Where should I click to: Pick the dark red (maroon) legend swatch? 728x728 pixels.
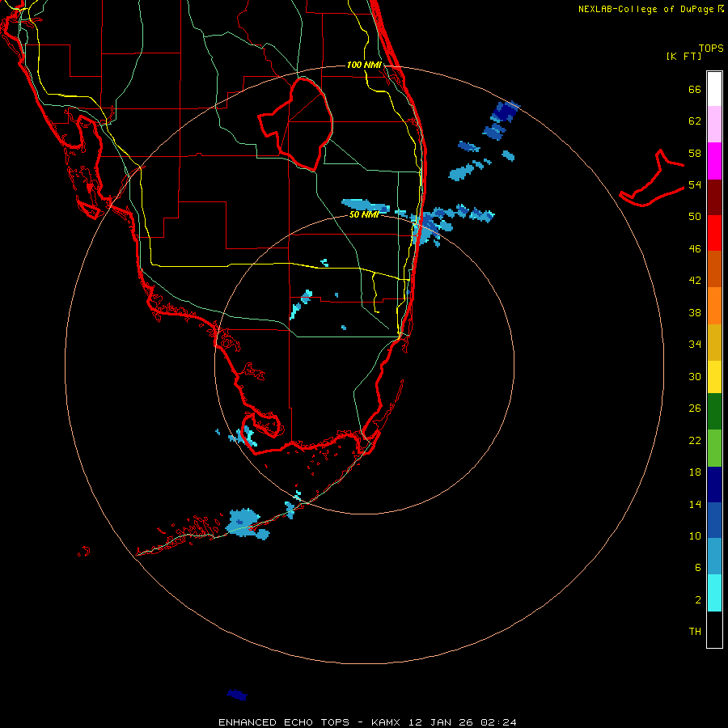pos(714,197)
